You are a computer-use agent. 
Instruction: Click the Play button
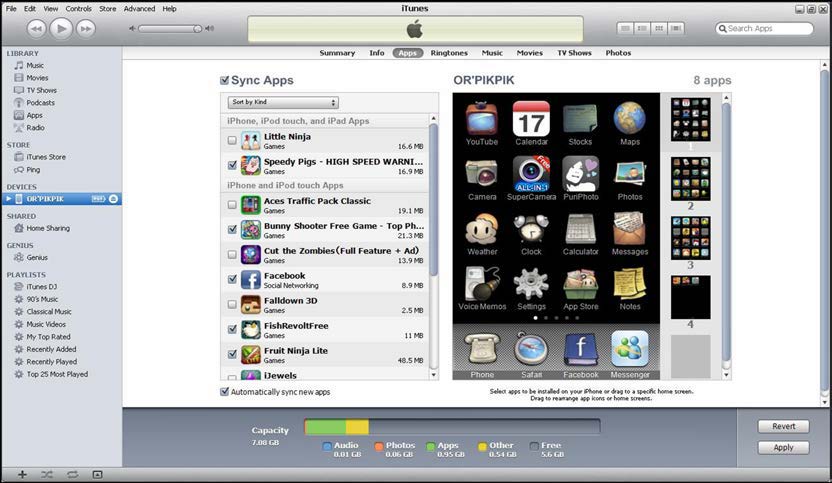(x=61, y=28)
